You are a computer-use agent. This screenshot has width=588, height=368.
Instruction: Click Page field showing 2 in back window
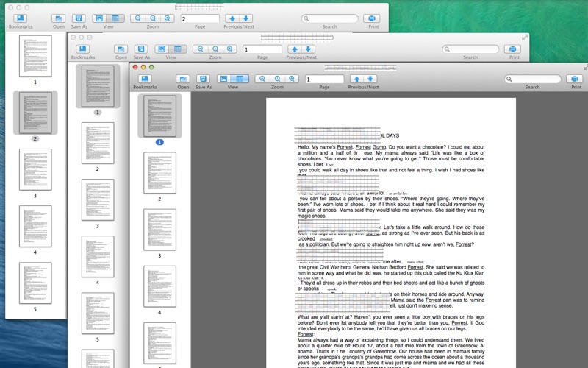(x=200, y=19)
